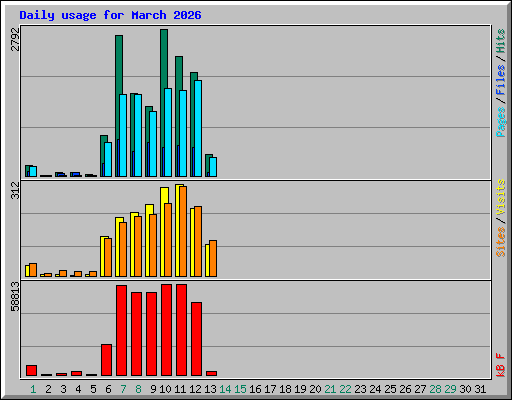This screenshot has width=512, height=400.
Task: Click day 7 on the date axis
Action: pos(123,389)
